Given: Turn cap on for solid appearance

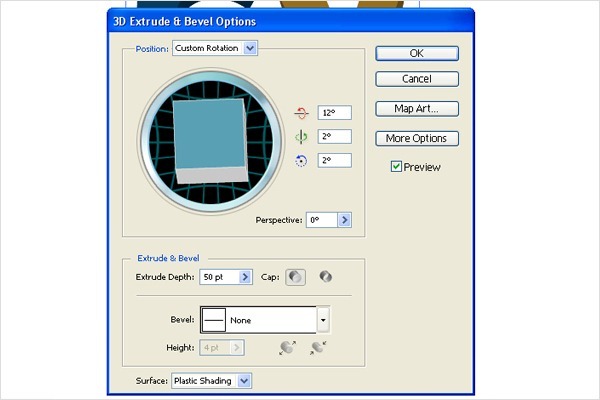Looking at the screenshot, I should click(295, 277).
